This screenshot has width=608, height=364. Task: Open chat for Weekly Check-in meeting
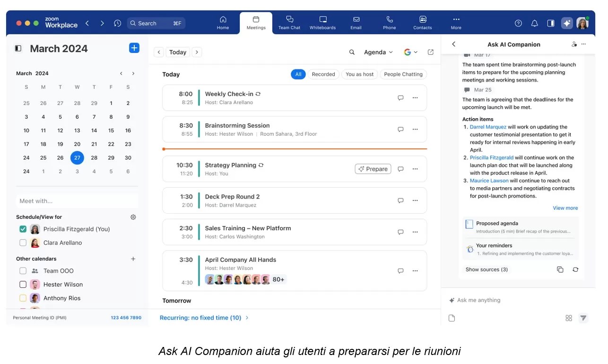point(400,98)
